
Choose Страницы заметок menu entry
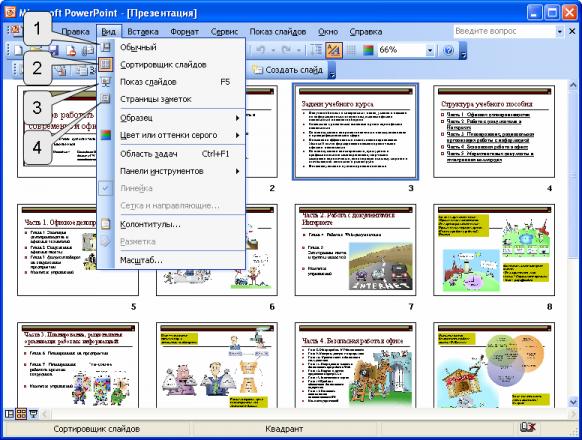[x=171, y=99]
